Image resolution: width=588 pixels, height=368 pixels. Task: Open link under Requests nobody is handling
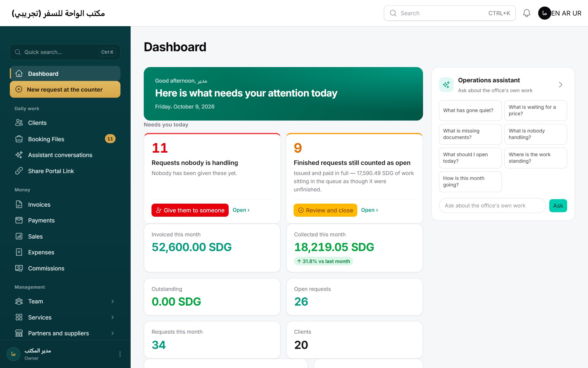[x=241, y=210]
